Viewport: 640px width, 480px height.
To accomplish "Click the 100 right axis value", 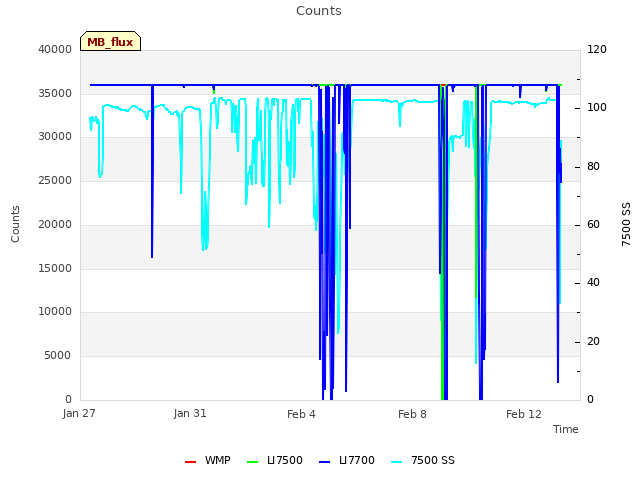I will pyautogui.click(x=597, y=108).
